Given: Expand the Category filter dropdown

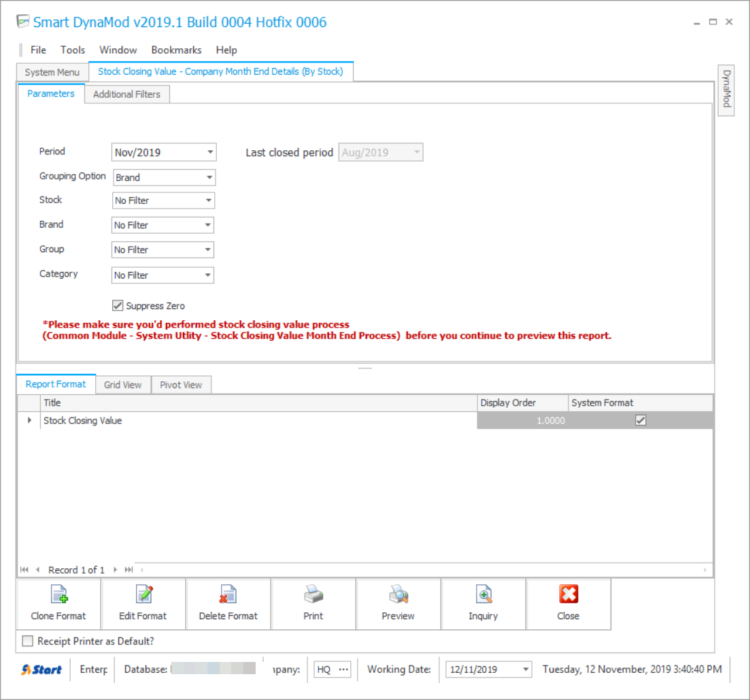Looking at the screenshot, I should (x=207, y=275).
